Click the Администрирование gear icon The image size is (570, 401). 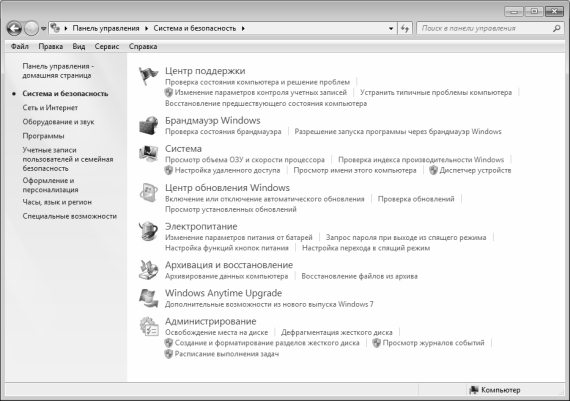pos(149,326)
